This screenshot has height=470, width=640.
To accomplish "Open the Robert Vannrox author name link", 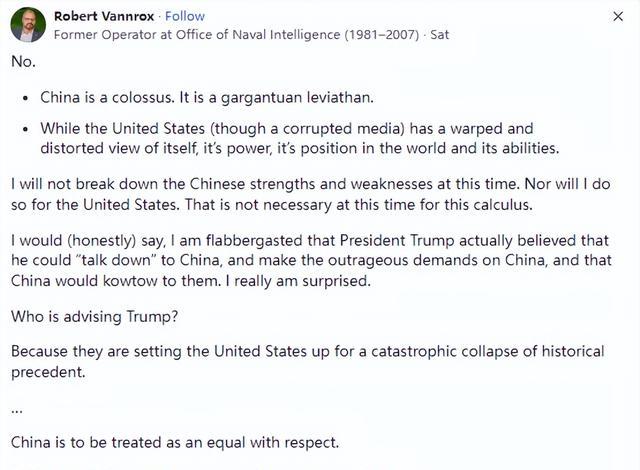I will (106, 16).
